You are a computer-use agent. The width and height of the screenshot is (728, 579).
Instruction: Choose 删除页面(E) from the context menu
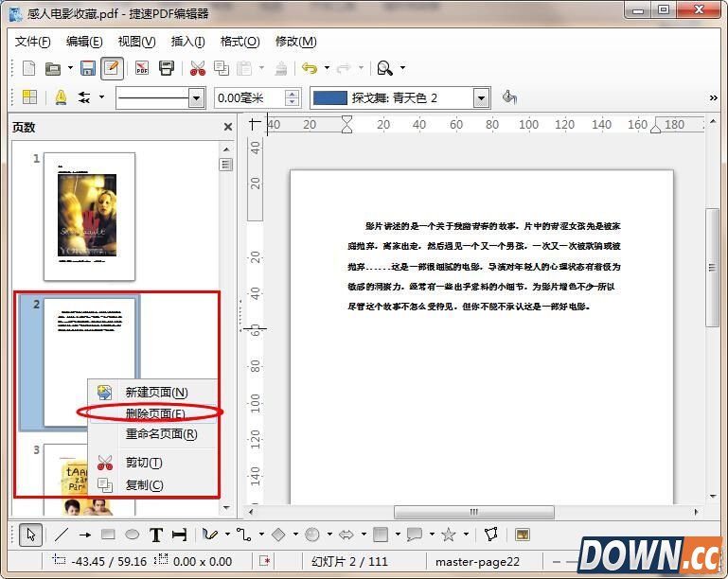click(155, 413)
